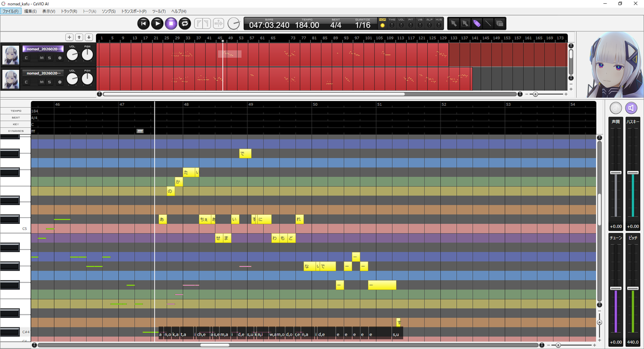Solo the second track with S
The width and height of the screenshot is (644, 349).
coord(49,82)
